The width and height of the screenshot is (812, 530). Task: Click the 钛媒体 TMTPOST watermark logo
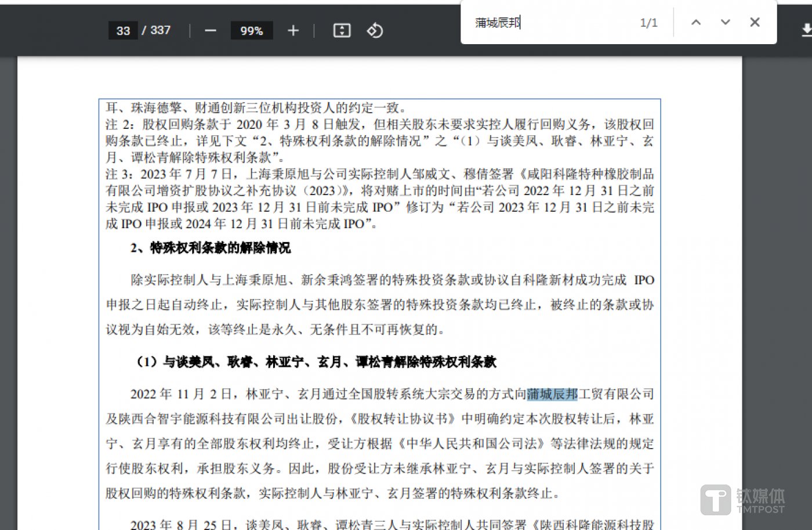coord(742,499)
